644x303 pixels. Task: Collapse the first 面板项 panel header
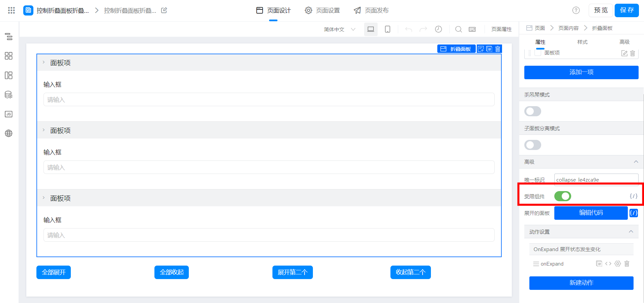click(269, 63)
